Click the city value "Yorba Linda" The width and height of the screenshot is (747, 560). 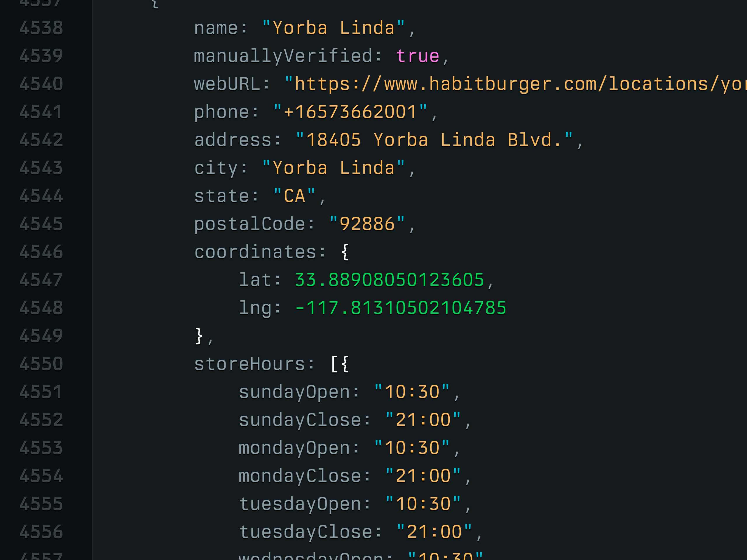[333, 168]
